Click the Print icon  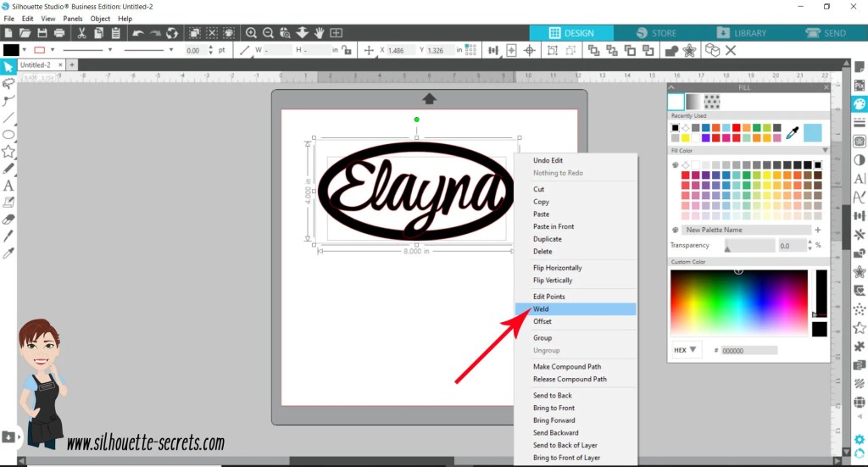pyautogui.click(x=59, y=33)
